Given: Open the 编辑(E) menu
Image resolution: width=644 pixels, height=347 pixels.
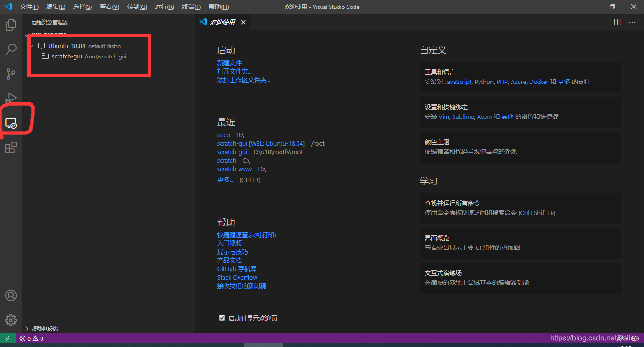Looking at the screenshot, I should click(x=56, y=7).
